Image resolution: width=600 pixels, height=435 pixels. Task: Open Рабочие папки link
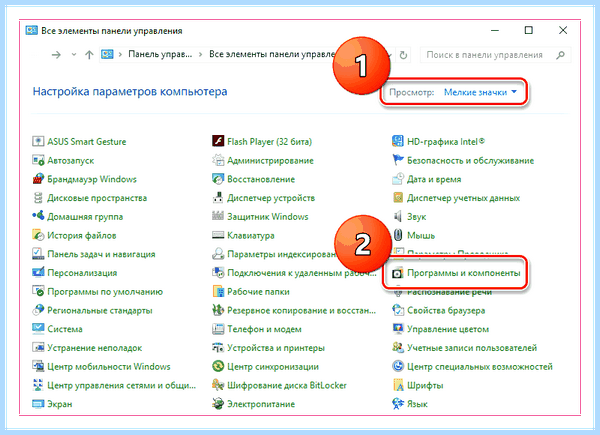point(258,292)
